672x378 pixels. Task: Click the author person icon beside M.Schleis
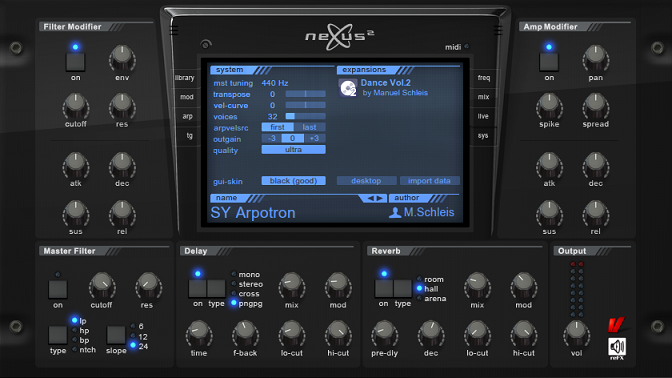395,213
